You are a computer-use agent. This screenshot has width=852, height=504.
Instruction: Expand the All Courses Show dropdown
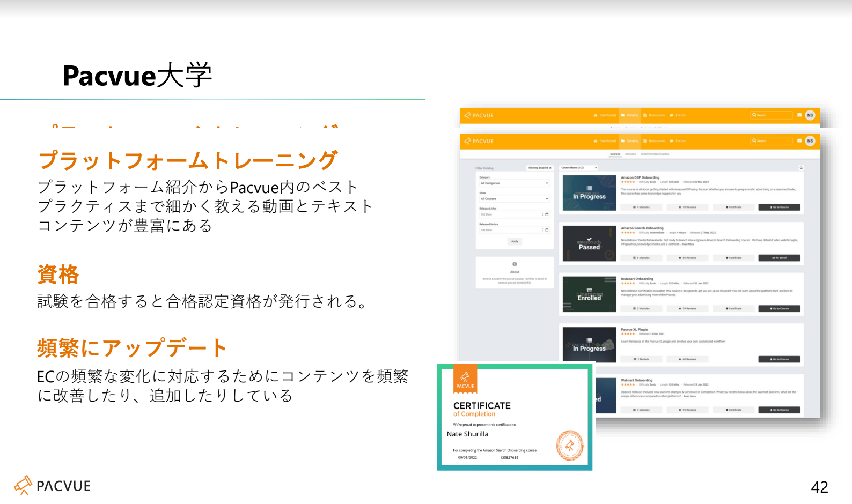click(515, 199)
